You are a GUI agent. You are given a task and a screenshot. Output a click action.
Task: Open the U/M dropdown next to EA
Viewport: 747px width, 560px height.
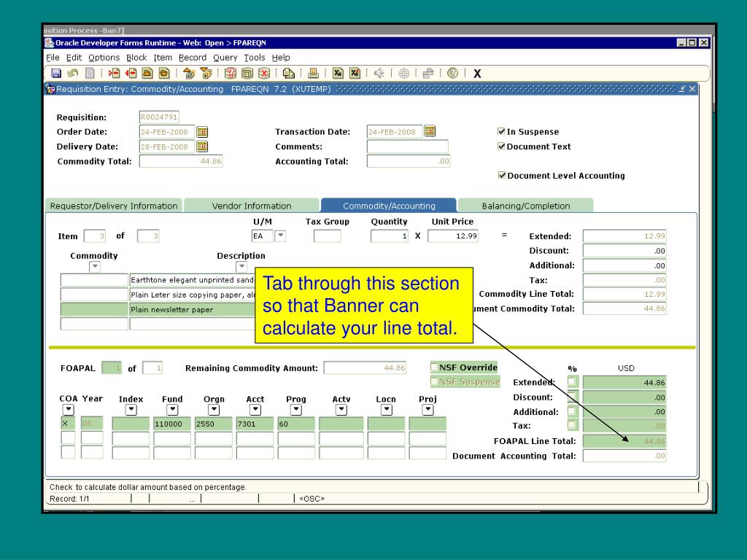point(281,236)
